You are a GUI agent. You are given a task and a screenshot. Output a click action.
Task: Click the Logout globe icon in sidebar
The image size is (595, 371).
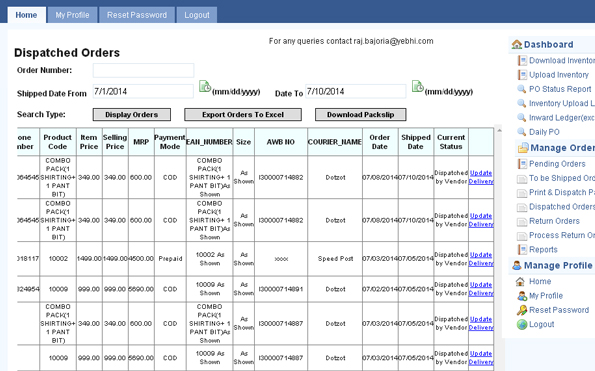point(522,325)
